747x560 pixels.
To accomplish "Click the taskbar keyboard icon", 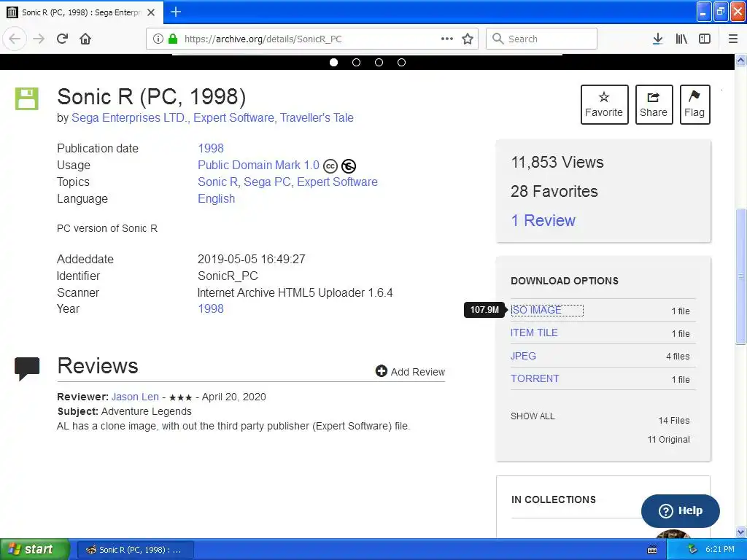I will pyautogui.click(x=652, y=550).
